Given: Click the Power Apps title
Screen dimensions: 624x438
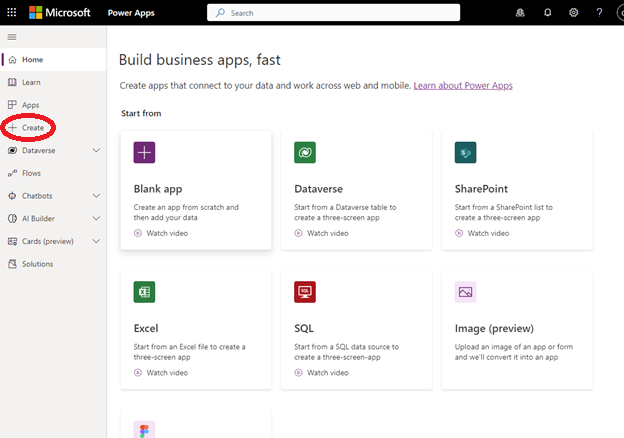Looking at the screenshot, I should tap(131, 13).
